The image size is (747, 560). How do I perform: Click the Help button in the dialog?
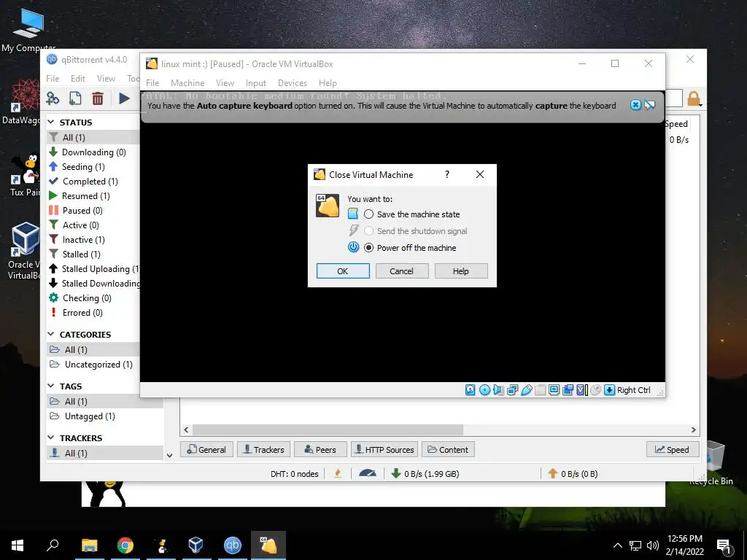pos(461,271)
